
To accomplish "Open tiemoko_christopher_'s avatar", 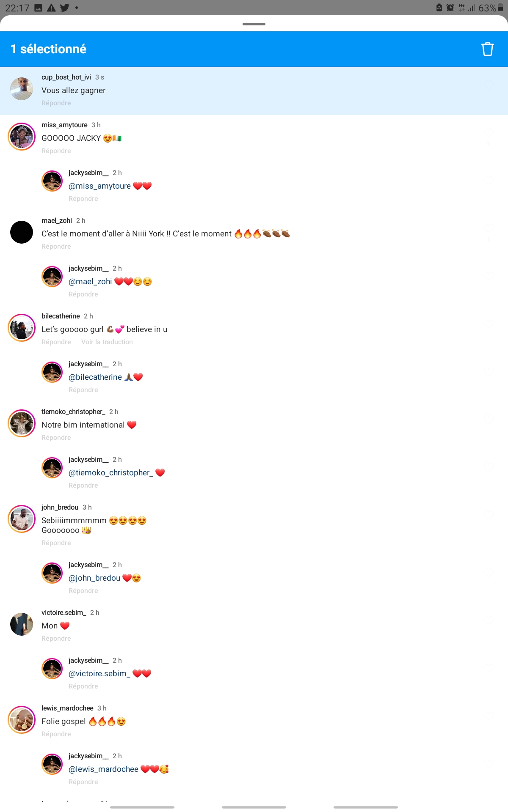I will [22, 423].
